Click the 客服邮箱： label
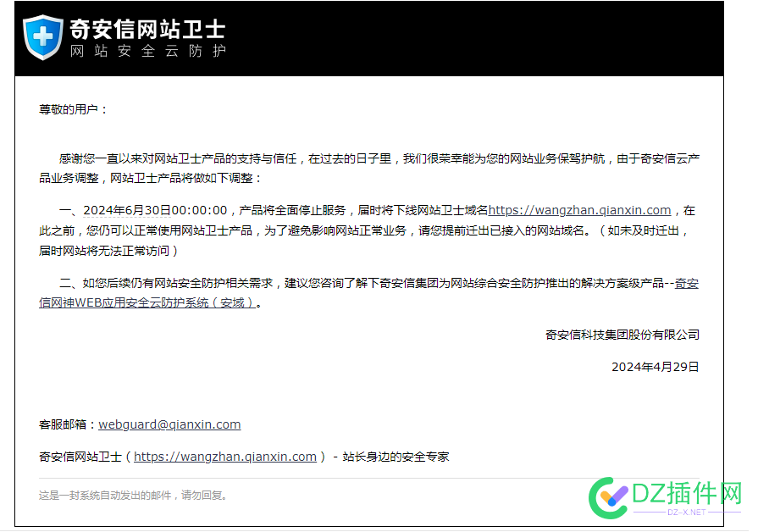Image resolution: width=758 pixels, height=532 pixels. pos(68,424)
